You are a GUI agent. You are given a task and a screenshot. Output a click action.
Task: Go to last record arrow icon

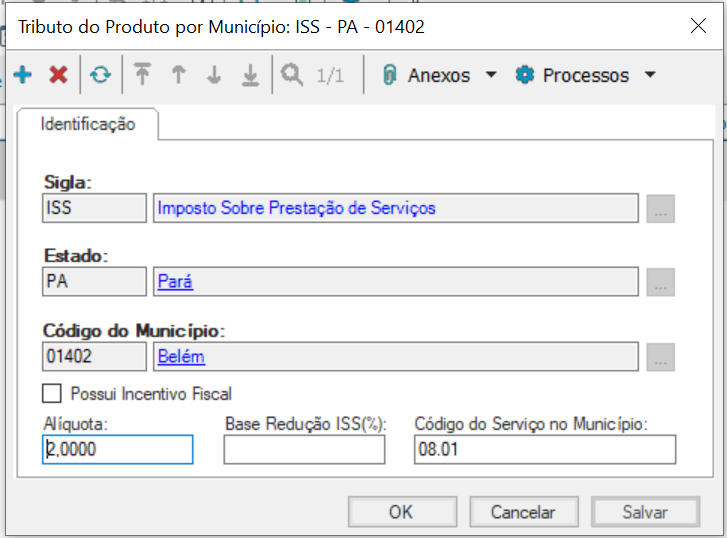click(250, 75)
